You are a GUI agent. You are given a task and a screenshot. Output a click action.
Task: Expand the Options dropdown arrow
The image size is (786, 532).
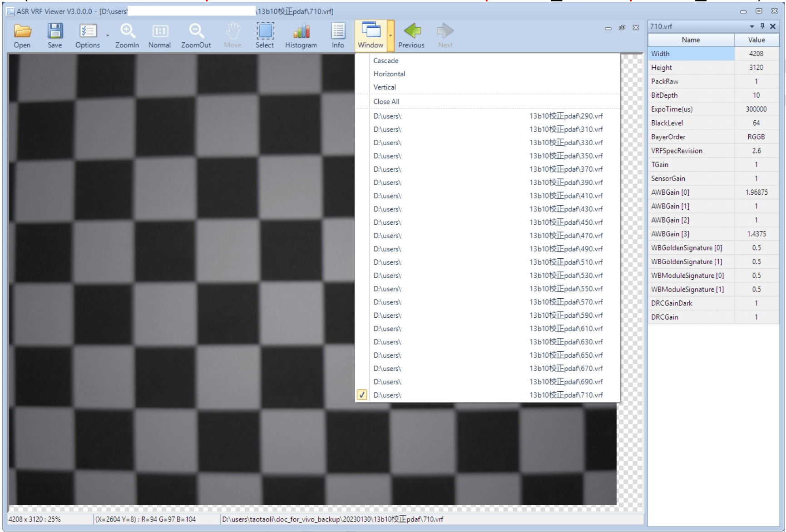[x=108, y=35]
